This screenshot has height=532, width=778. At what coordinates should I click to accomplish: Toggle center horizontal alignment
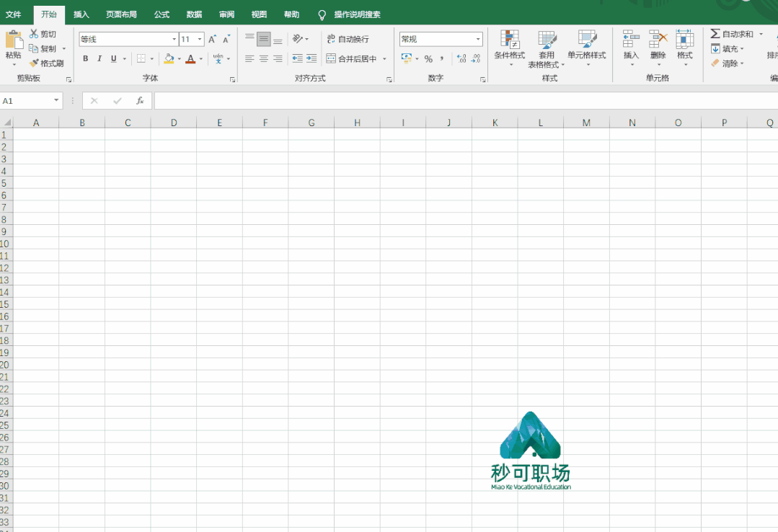263,58
